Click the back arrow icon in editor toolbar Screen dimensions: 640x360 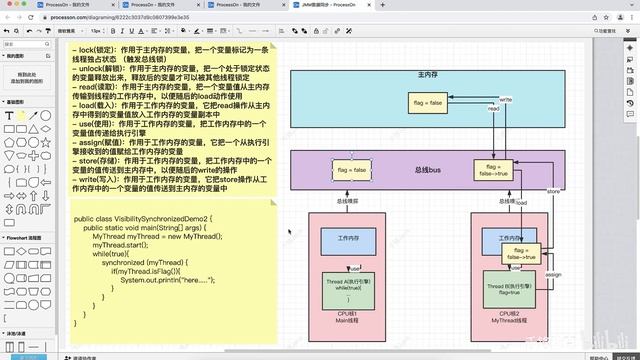coord(7,31)
